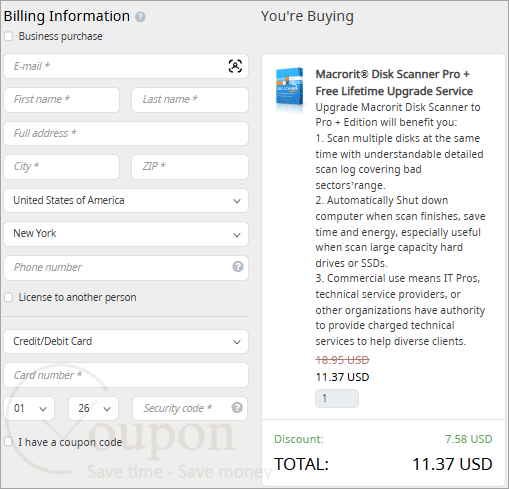The width and height of the screenshot is (509, 489).
Task: Click the 11.37 USD item price
Action: pos(342,377)
